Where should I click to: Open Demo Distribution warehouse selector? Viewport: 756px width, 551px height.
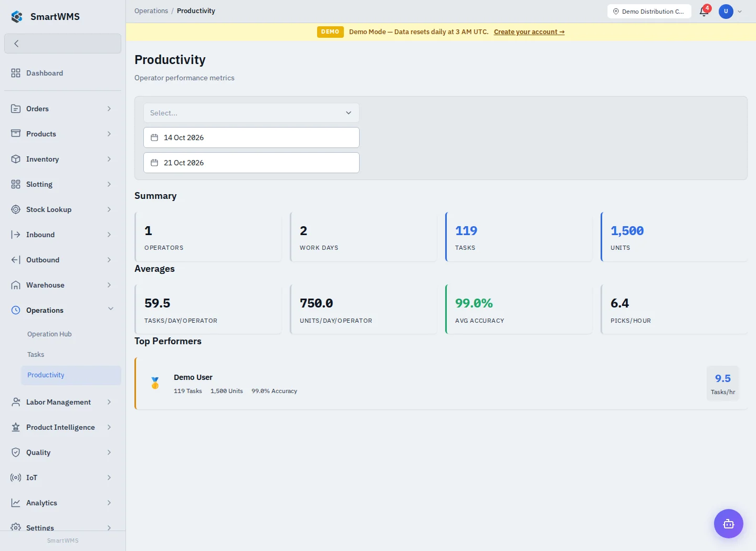[x=649, y=12]
